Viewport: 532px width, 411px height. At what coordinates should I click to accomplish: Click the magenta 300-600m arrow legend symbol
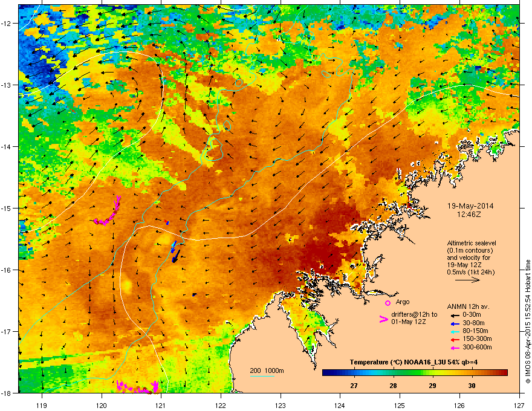click(x=455, y=348)
